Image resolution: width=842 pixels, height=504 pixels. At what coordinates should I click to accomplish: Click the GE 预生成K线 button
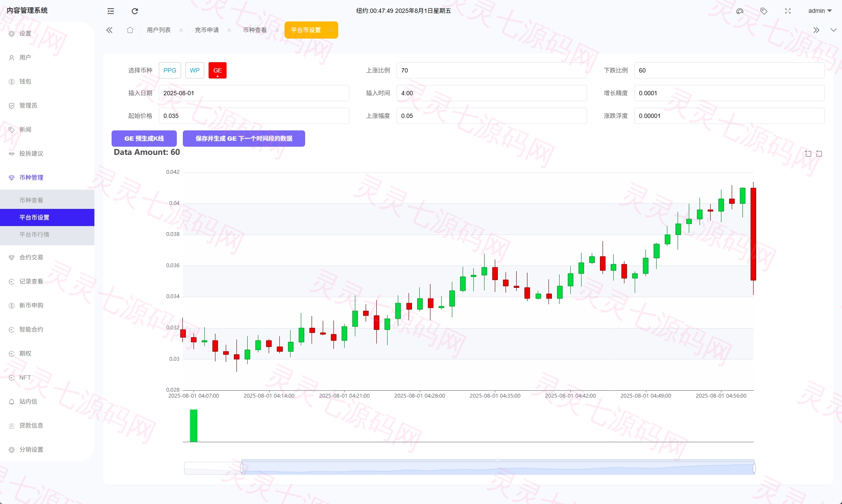[144, 139]
